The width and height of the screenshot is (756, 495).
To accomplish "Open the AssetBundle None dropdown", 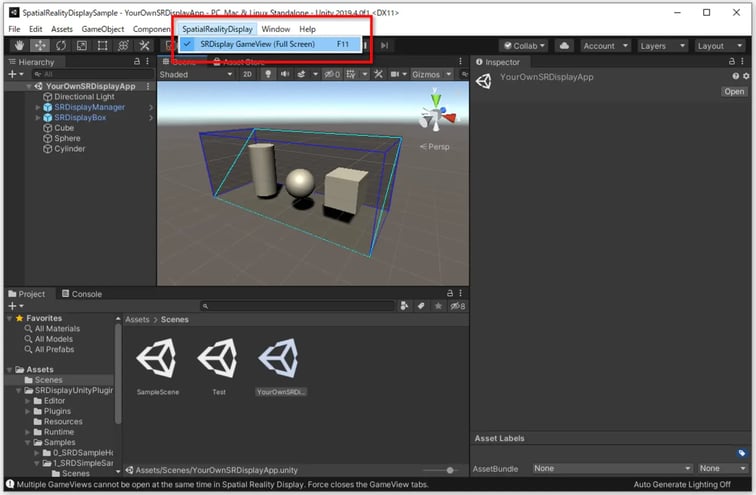I will (x=612, y=468).
